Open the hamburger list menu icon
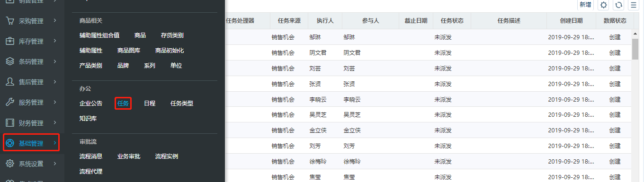644x182 pixels. (633, 5)
